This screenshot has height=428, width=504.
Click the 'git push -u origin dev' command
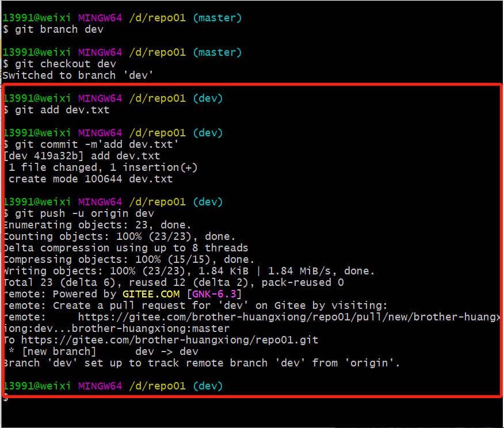tap(79, 213)
